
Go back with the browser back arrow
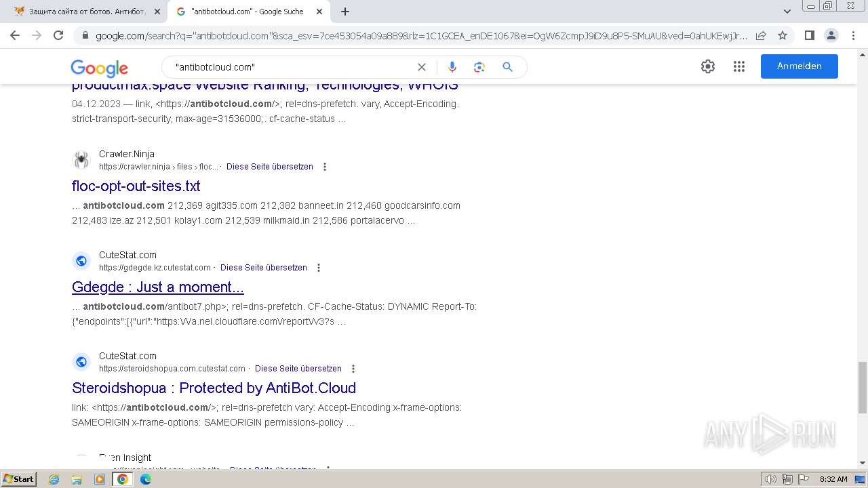(15, 35)
